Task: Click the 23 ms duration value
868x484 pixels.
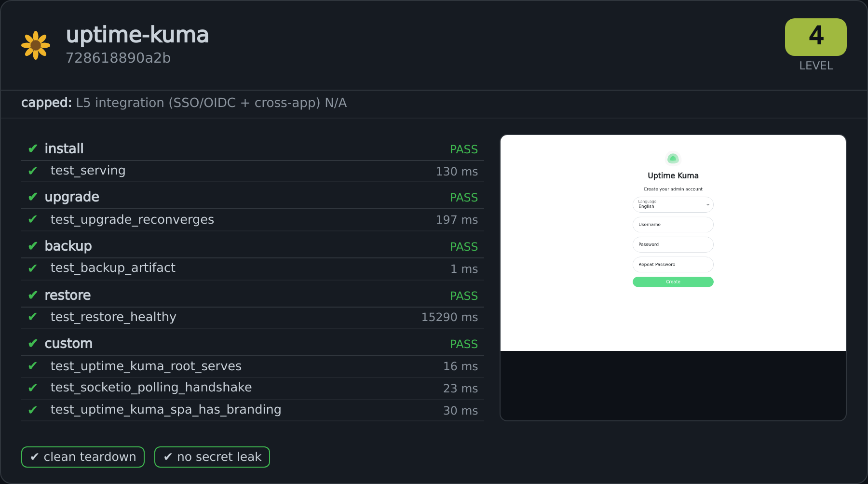Action: point(461,389)
